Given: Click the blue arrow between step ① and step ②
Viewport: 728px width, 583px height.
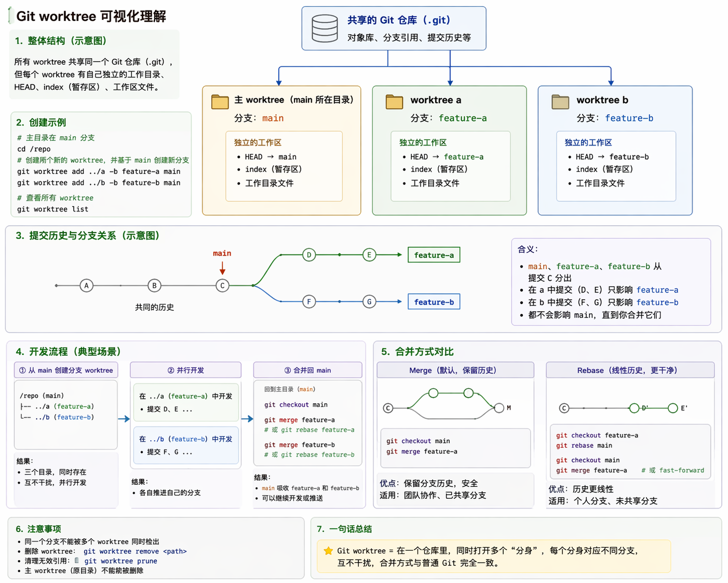Looking at the screenshot, I should 124,418.
